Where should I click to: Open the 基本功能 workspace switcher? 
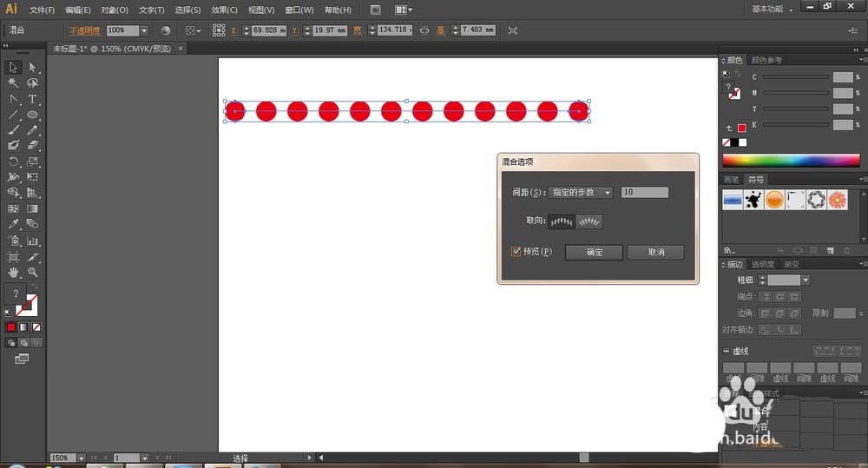(772, 9)
